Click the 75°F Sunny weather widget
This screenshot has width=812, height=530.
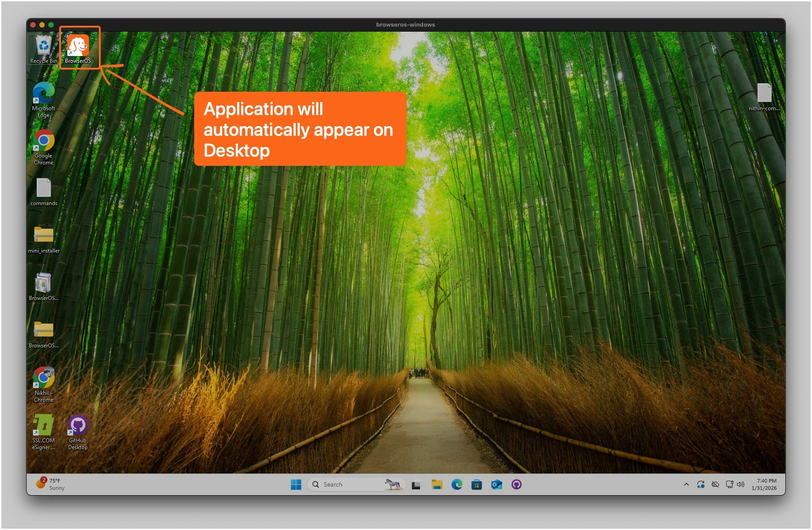coord(50,484)
